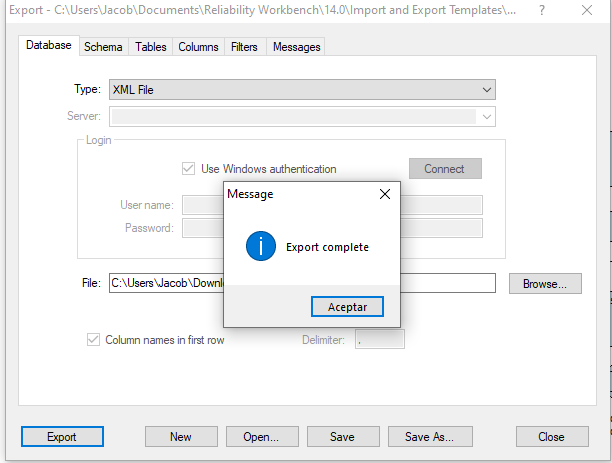Switch to the Schema tab

tap(103, 47)
